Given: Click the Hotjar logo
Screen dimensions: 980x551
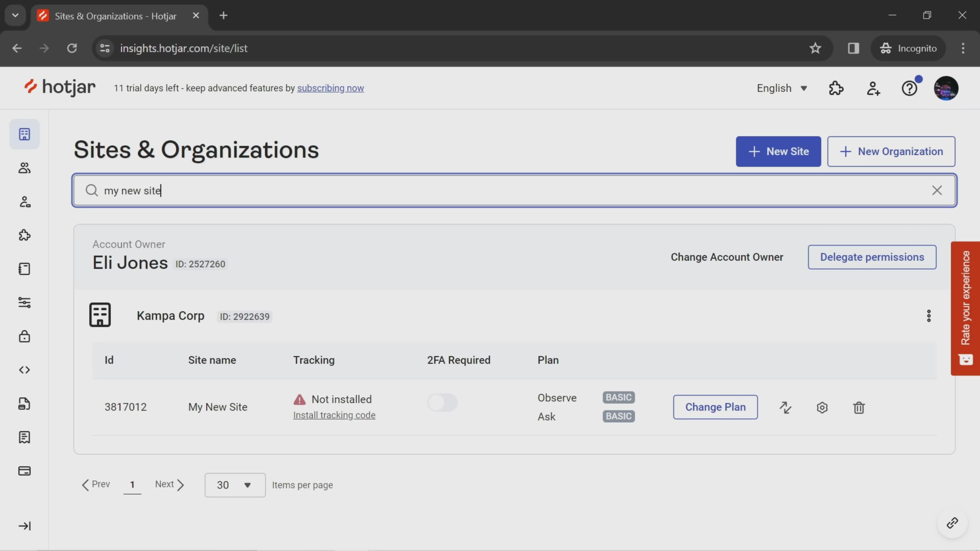Looking at the screenshot, I should [x=60, y=87].
